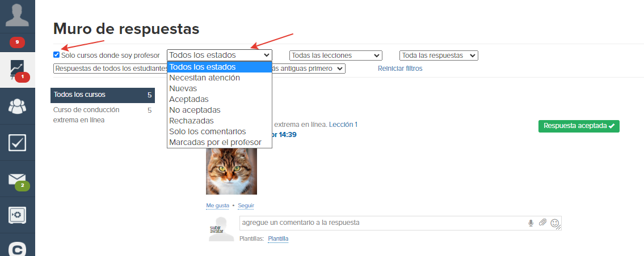The image size is (644, 256).
Task: Open the user profile avatar icon
Action: pos(17,15)
